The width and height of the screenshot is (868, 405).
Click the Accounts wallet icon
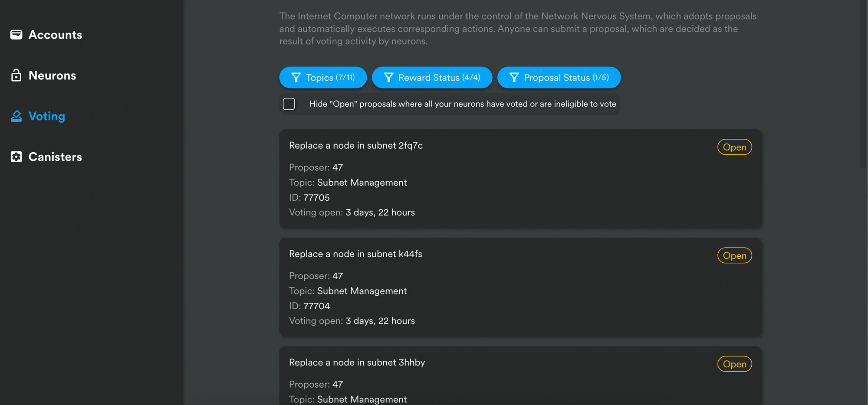coord(16,35)
